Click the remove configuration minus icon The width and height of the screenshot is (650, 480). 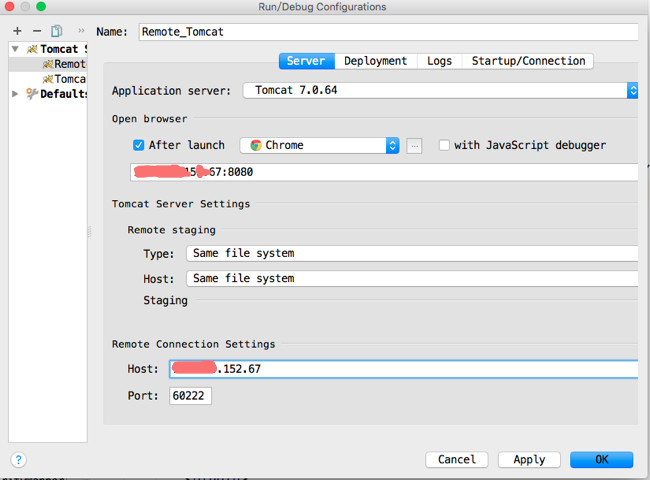[x=37, y=31]
